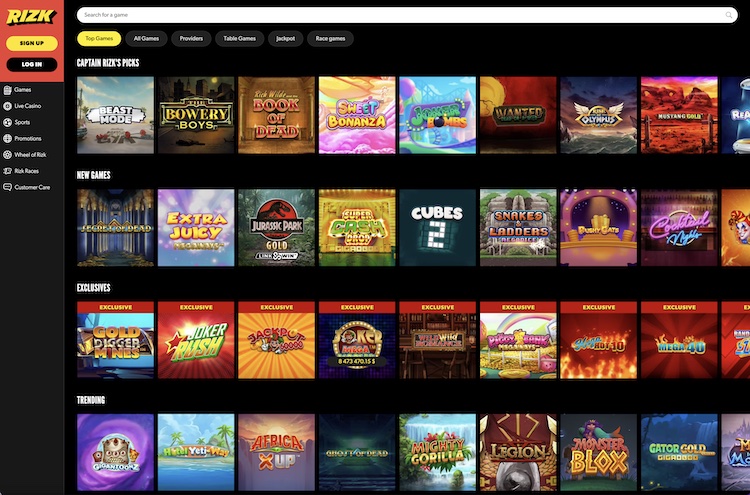750x495 pixels.
Task: Launch the Mighty Gorilla game
Action: (x=438, y=452)
